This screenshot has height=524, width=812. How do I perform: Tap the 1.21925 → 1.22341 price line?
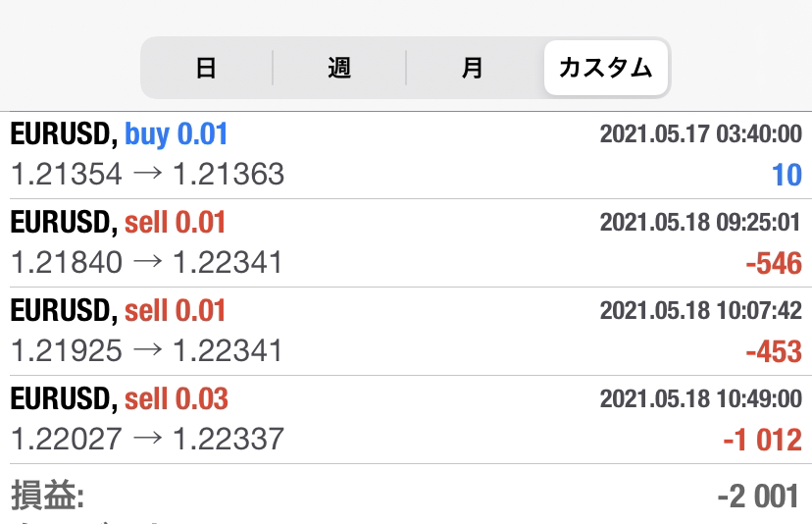(146, 350)
